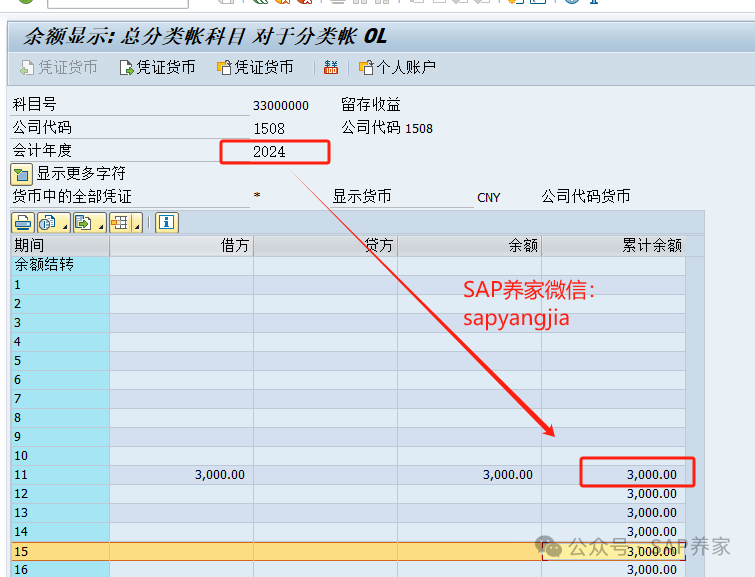Click the 累计余额 column header
The image size is (755, 577).
pos(613,246)
